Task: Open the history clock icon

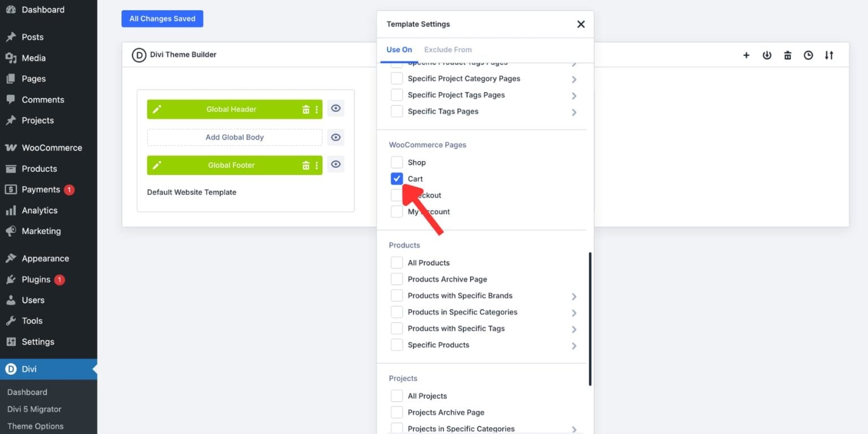Action: coord(809,55)
